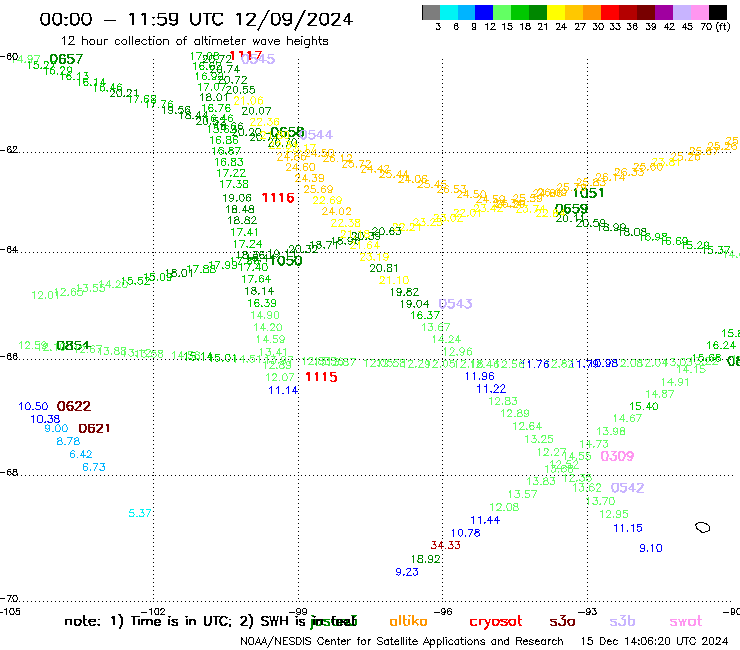Click the green 0657 time label
Viewport: 740px width, 650px height.
pos(66,59)
